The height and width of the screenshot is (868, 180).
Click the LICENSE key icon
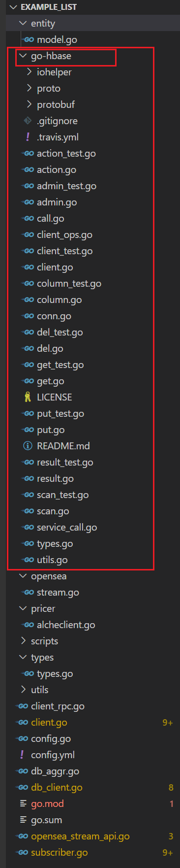tap(28, 397)
